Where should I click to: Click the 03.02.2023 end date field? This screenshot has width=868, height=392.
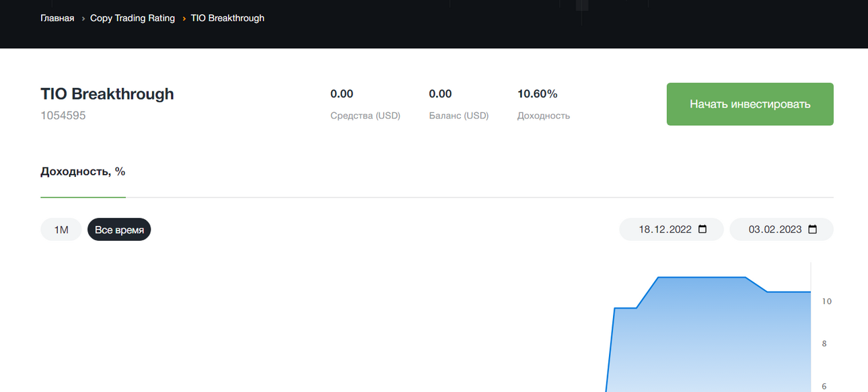tap(781, 229)
